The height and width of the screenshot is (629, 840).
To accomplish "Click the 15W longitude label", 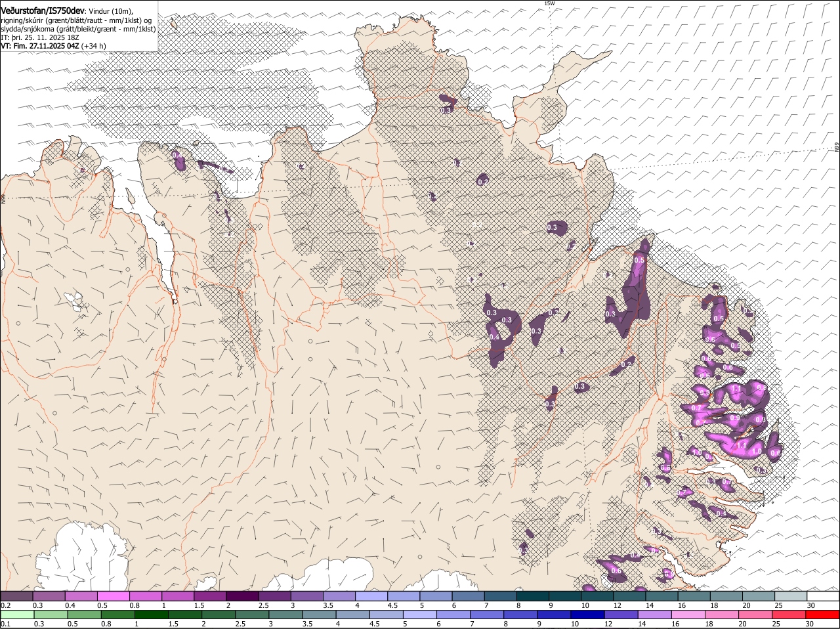I will (549, 3).
